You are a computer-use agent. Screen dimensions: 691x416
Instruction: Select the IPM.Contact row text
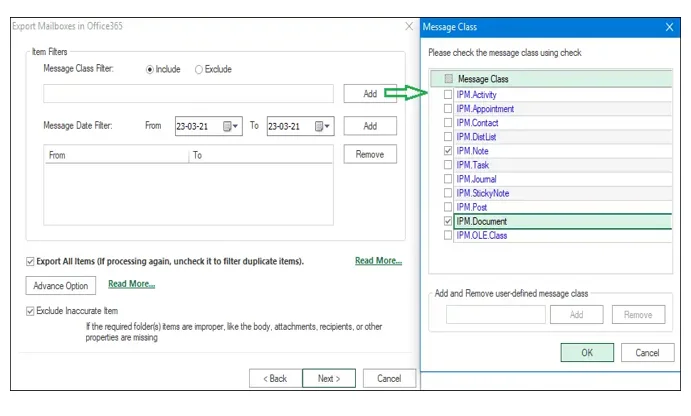477,123
